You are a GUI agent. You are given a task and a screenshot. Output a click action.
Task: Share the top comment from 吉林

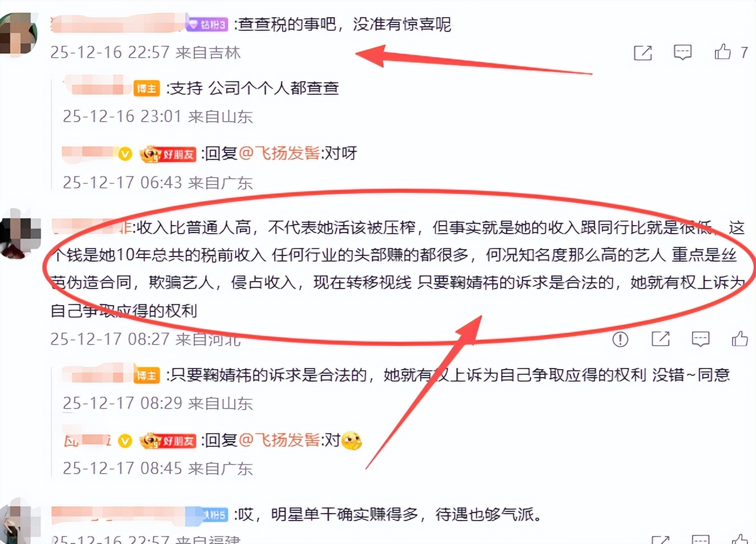pos(643,53)
